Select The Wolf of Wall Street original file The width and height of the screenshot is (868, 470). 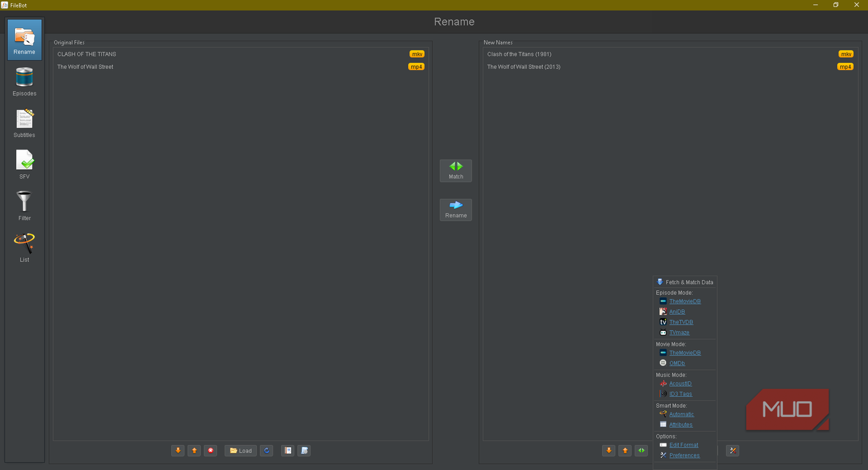241,67
